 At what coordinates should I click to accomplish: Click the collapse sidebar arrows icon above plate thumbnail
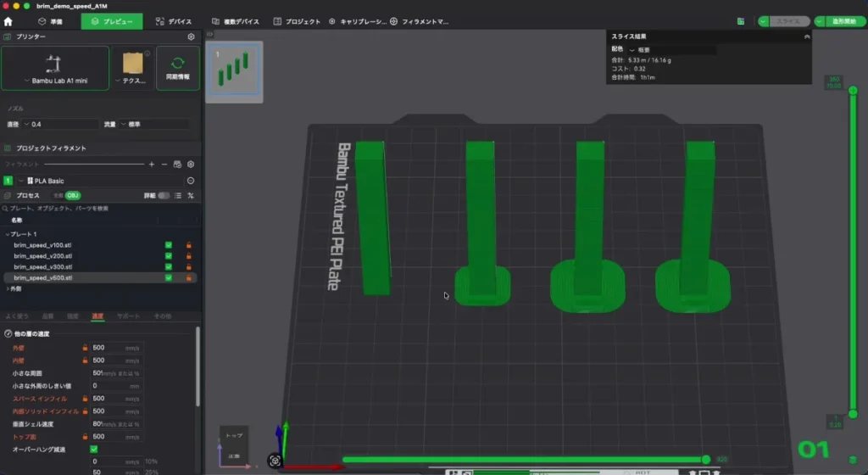210,34
